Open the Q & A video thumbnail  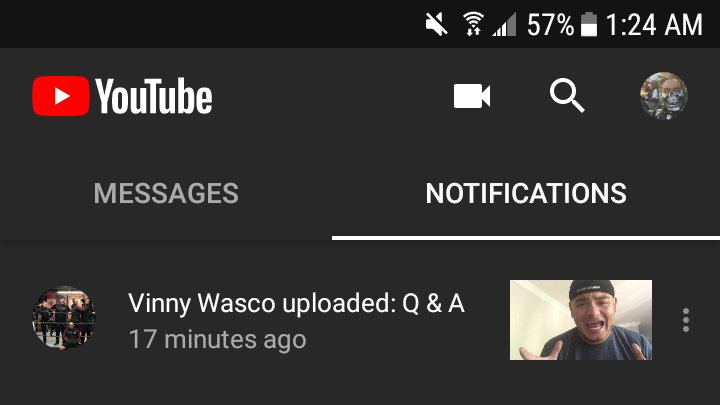[x=581, y=320]
